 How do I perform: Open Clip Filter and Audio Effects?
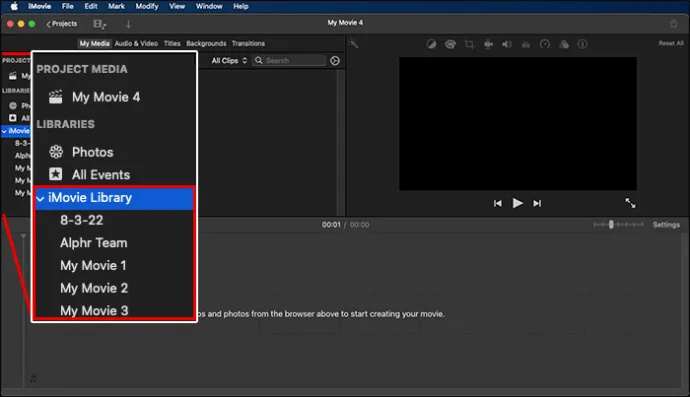[x=564, y=44]
